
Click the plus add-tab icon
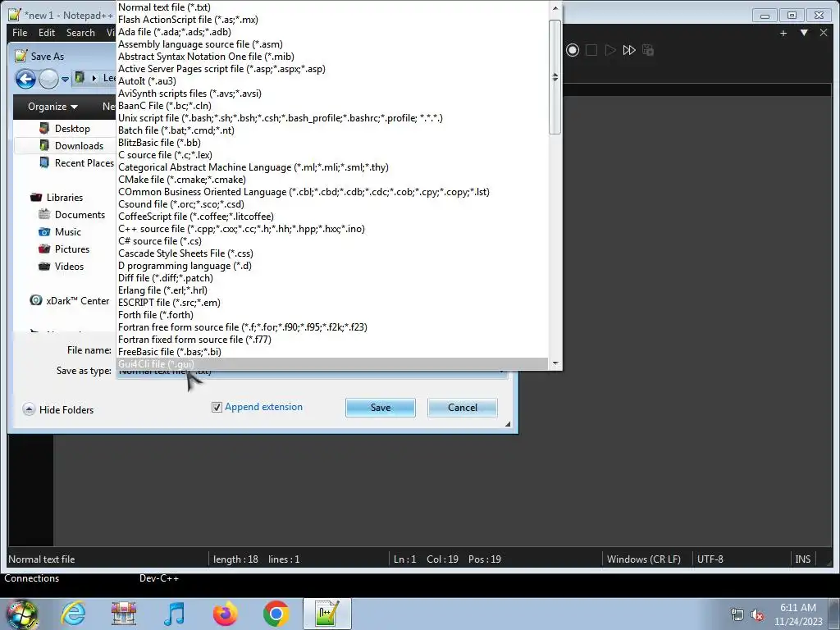point(783,33)
